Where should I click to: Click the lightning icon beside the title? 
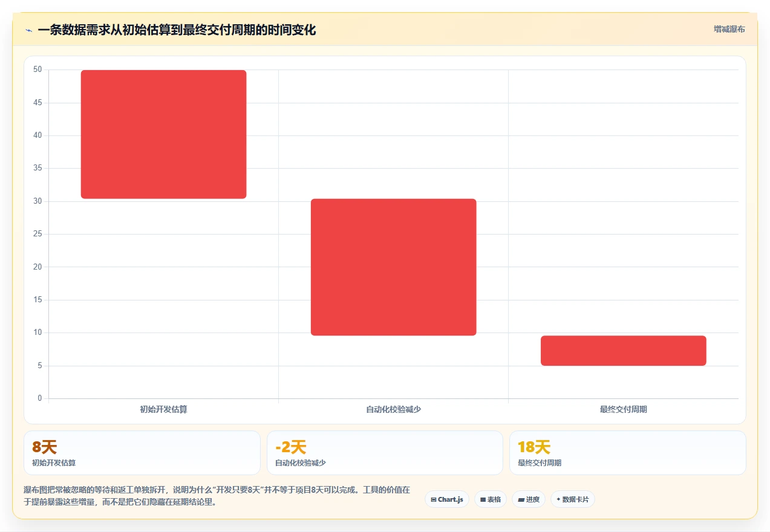28,30
